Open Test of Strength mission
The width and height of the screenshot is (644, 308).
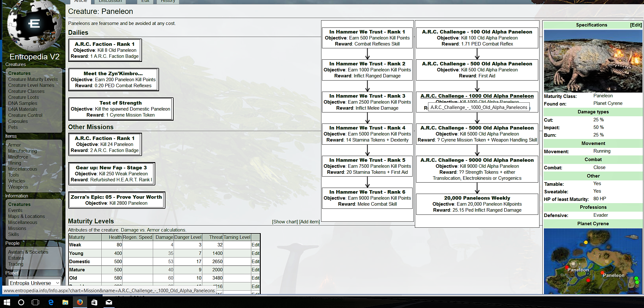click(x=121, y=103)
